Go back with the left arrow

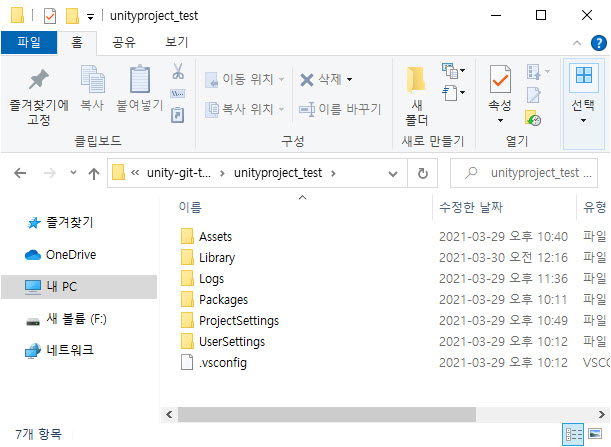point(20,173)
